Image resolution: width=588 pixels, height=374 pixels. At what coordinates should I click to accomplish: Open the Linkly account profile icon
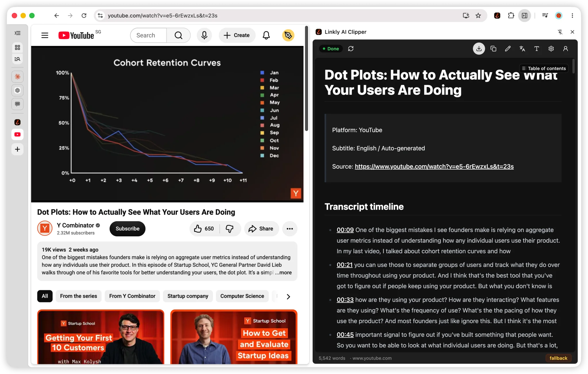tap(565, 49)
